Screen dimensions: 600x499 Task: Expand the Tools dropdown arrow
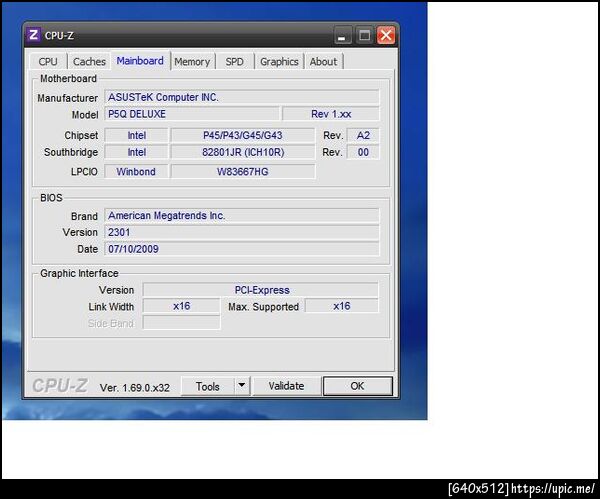[242, 386]
